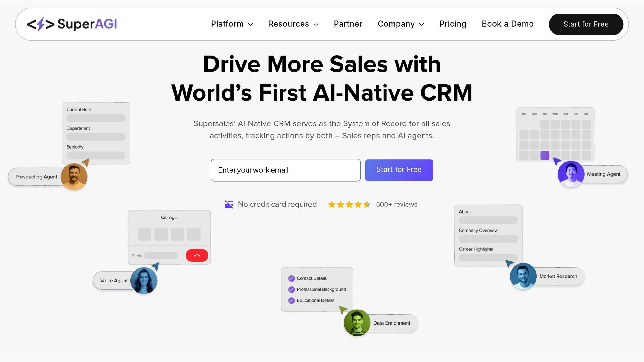Click the no credit card icon

click(229, 204)
